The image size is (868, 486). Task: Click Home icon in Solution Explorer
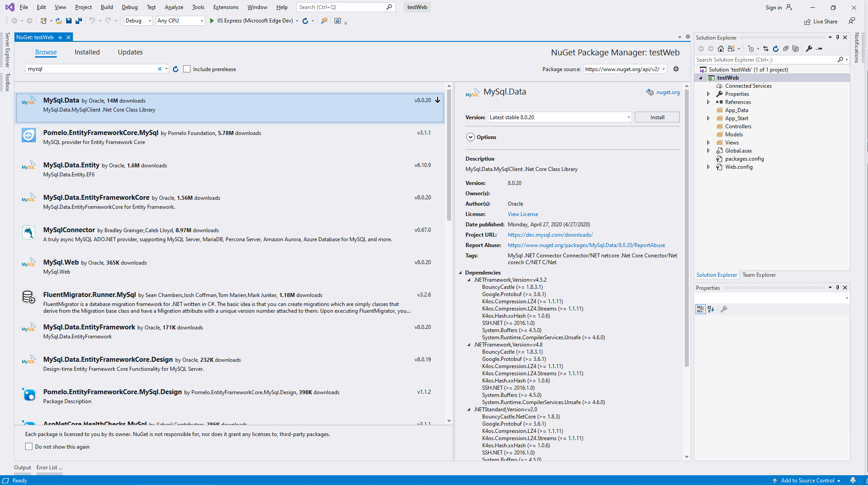(721, 49)
